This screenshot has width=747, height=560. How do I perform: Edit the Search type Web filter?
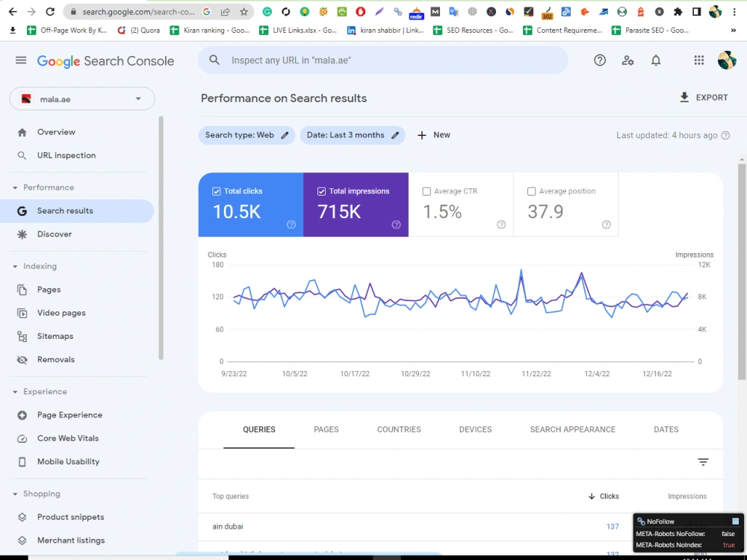point(247,135)
